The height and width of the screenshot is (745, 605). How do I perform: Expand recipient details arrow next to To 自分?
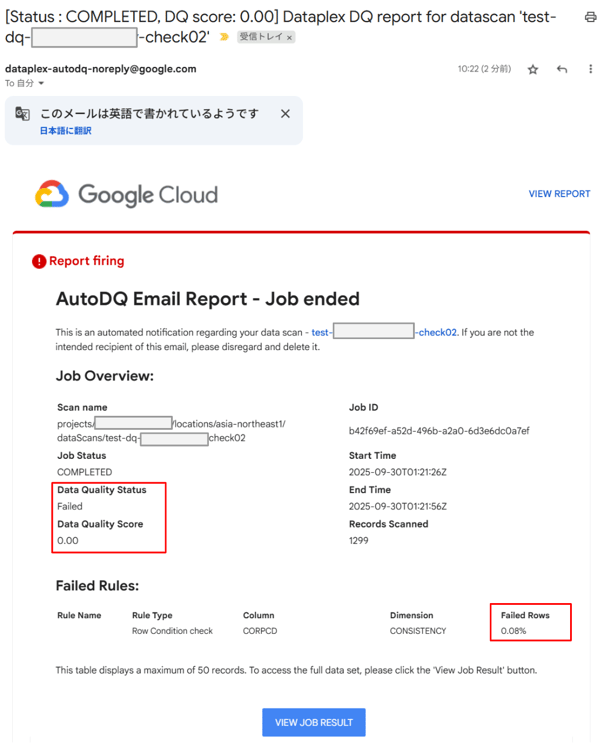click(x=41, y=83)
